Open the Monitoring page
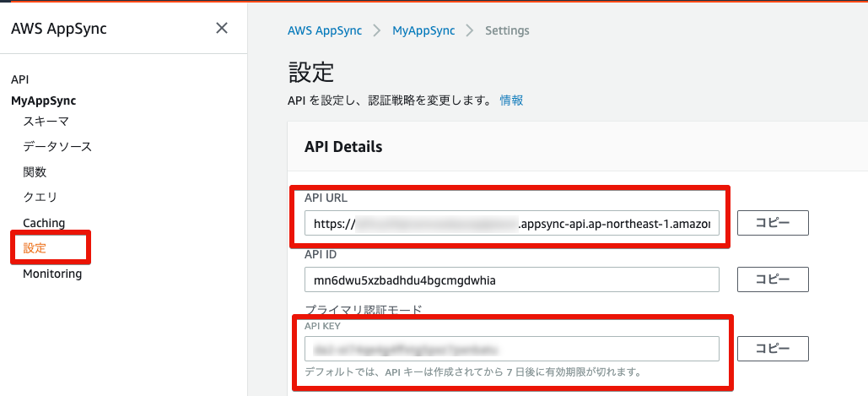 coord(52,274)
